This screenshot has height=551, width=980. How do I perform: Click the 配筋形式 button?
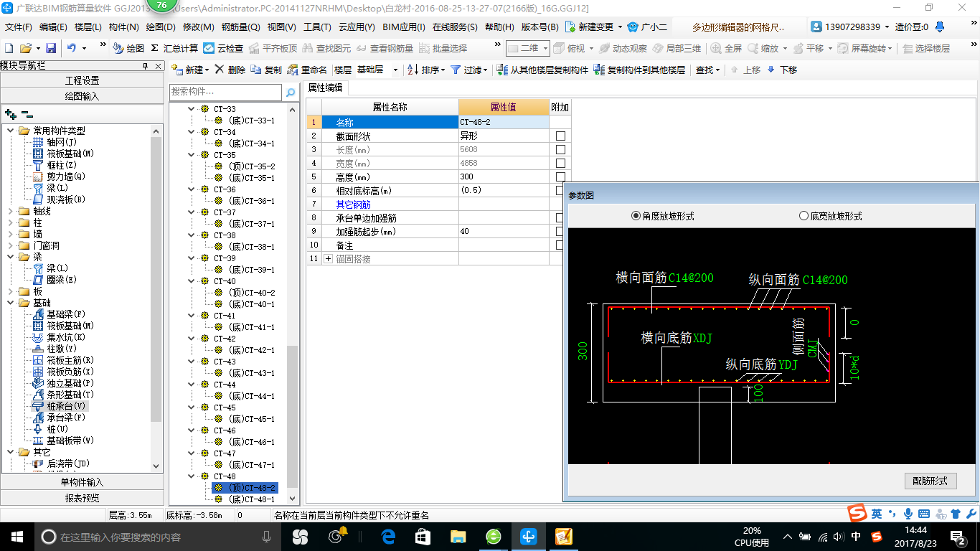(930, 481)
